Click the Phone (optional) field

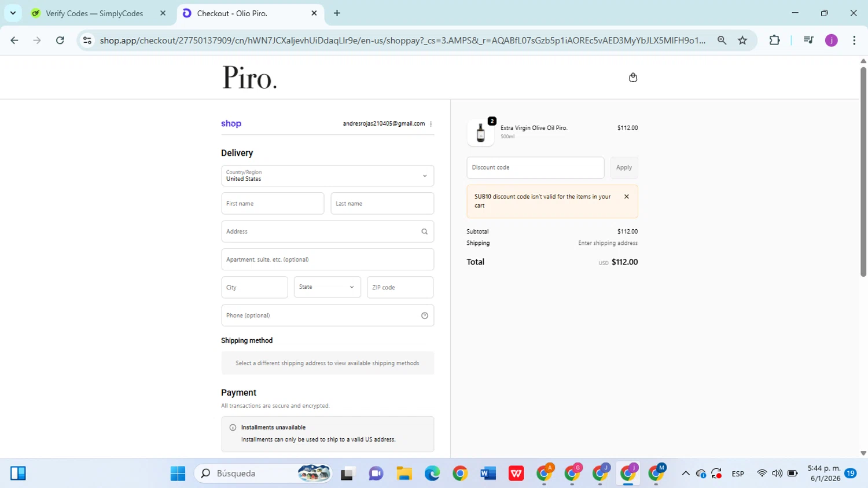click(x=328, y=315)
